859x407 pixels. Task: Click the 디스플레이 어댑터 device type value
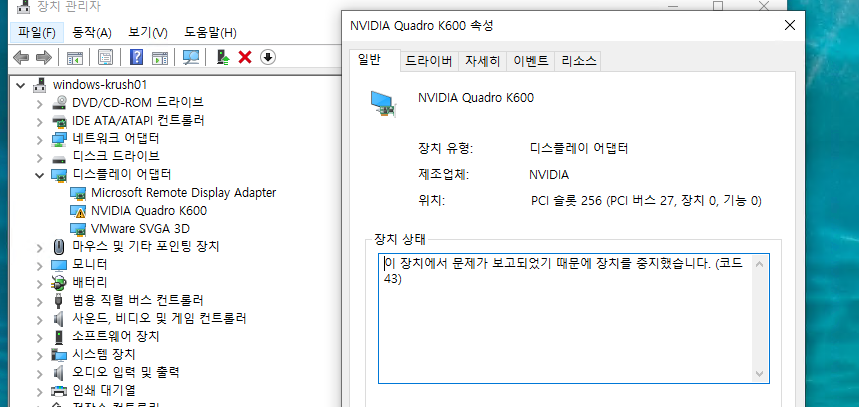[579, 148]
